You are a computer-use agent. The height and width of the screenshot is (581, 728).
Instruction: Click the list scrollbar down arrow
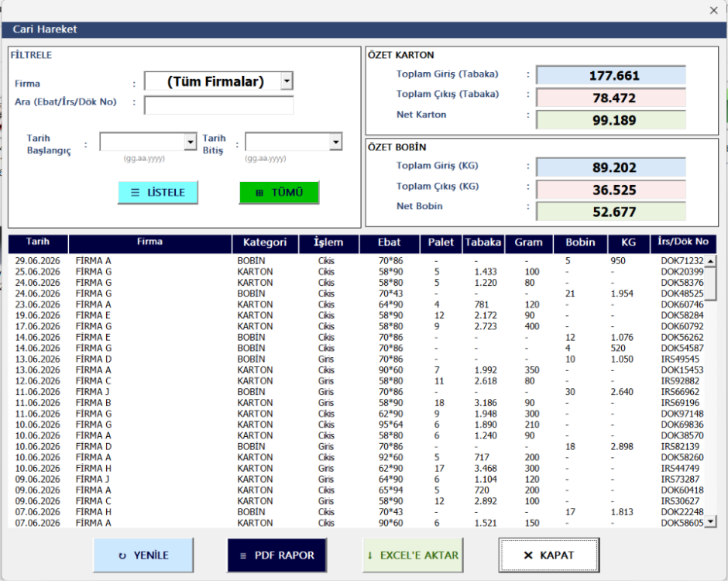(x=710, y=522)
